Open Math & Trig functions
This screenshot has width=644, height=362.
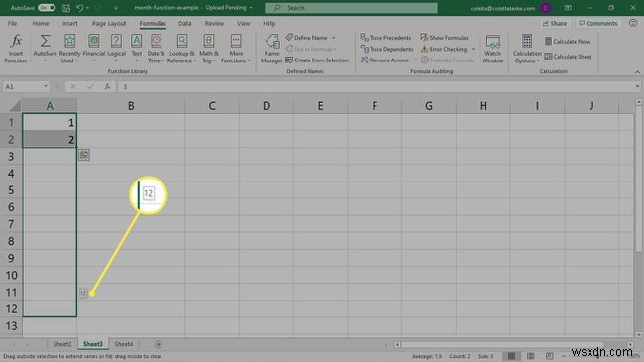[209, 49]
